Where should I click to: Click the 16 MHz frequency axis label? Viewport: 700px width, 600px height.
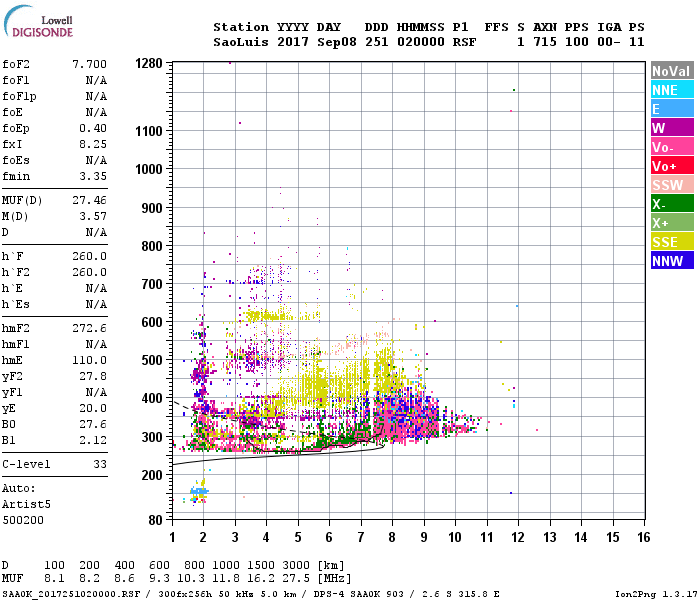click(x=644, y=537)
